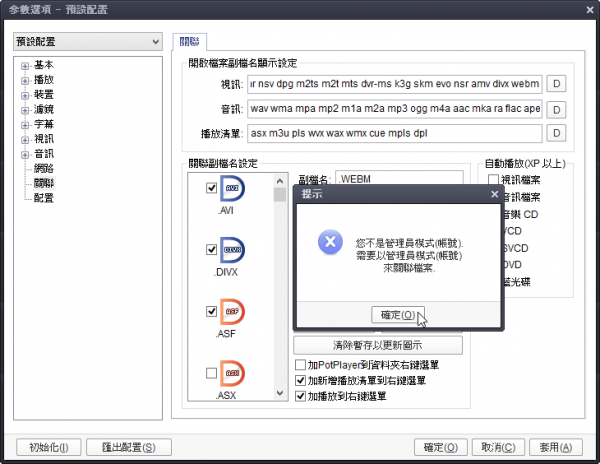Click the D button beside 音訊 extensions
This screenshot has width=600, height=464.
tap(556, 109)
